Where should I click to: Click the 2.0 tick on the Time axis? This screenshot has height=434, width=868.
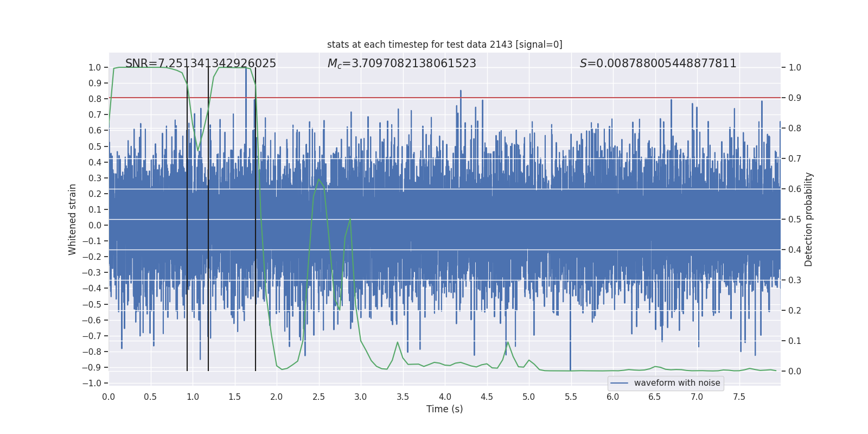[x=277, y=397]
